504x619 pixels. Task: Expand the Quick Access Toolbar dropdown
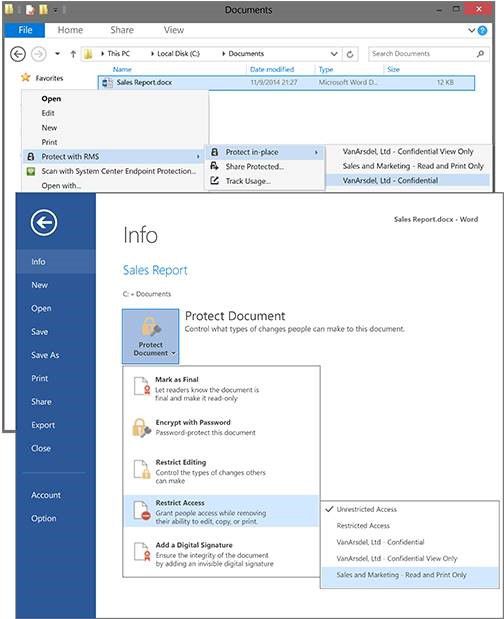(x=56, y=10)
